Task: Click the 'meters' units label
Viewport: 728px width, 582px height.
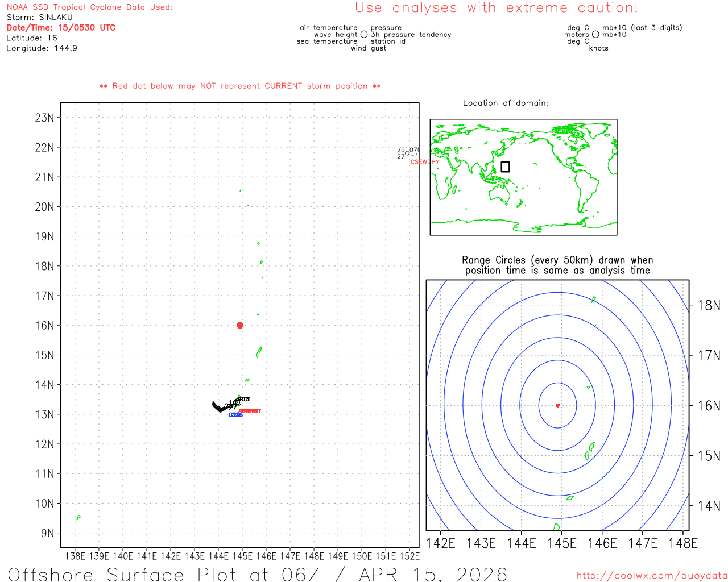Action: click(577, 35)
